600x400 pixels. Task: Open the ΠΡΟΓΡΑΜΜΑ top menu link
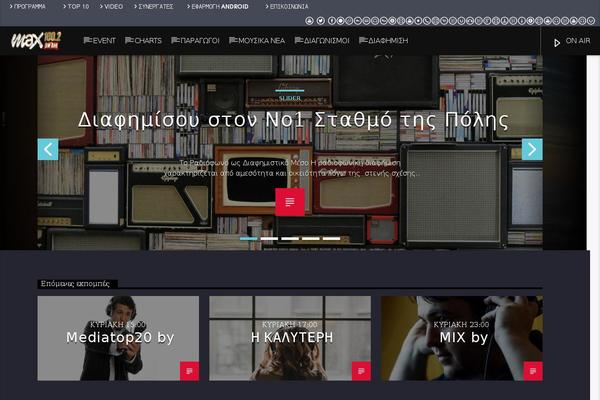[x=28, y=7]
